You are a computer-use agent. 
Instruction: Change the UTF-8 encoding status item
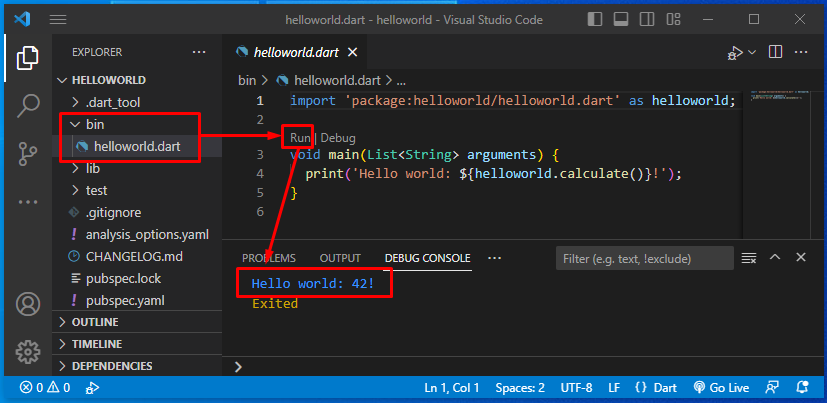point(576,388)
